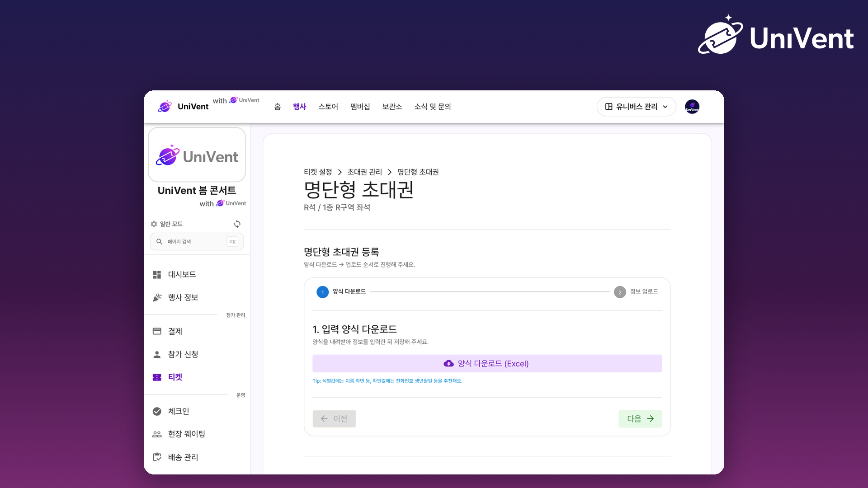The height and width of the screenshot is (488, 868).
Task: Click the 행사 정보 party icon
Action: pyautogui.click(x=157, y=297)
